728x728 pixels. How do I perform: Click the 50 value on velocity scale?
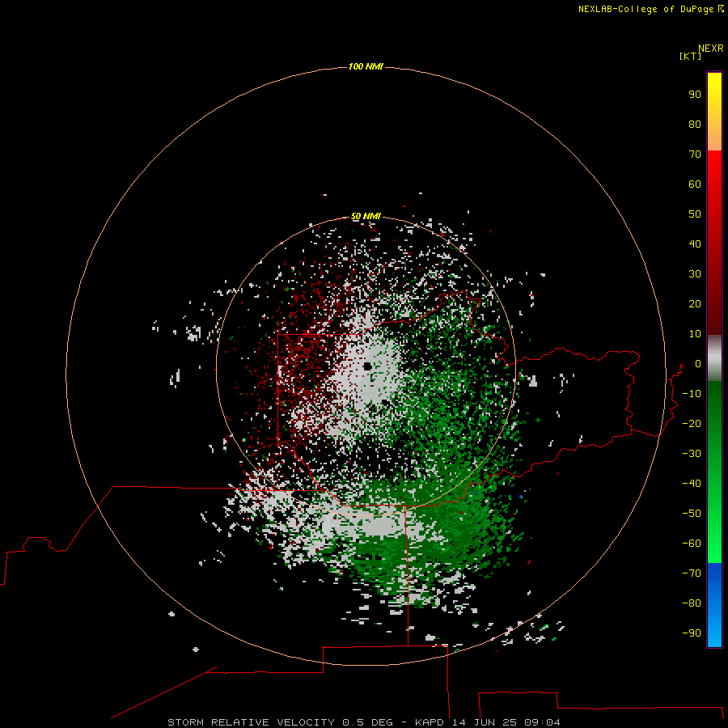[x=695, y=214]
